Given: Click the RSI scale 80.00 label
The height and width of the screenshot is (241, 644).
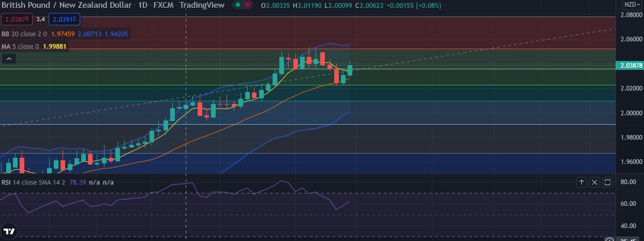Looking at the screenshot, I should pos(628,182).
